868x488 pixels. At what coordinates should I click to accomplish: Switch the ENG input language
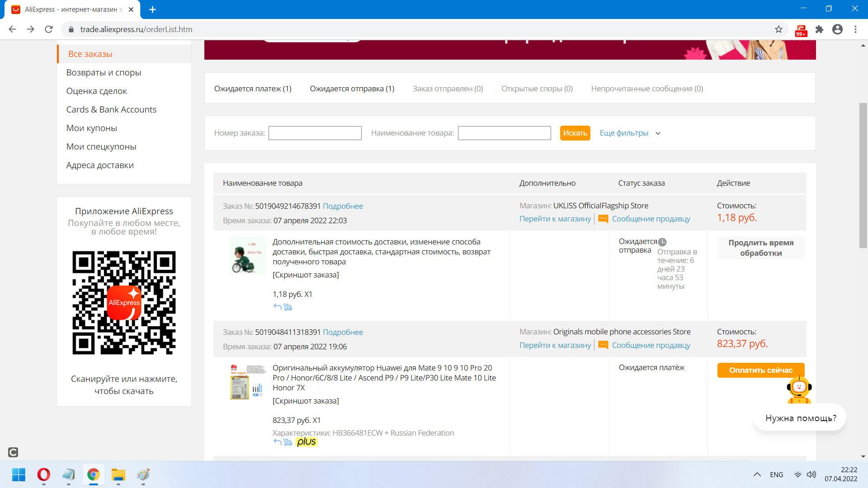point(777,474)
